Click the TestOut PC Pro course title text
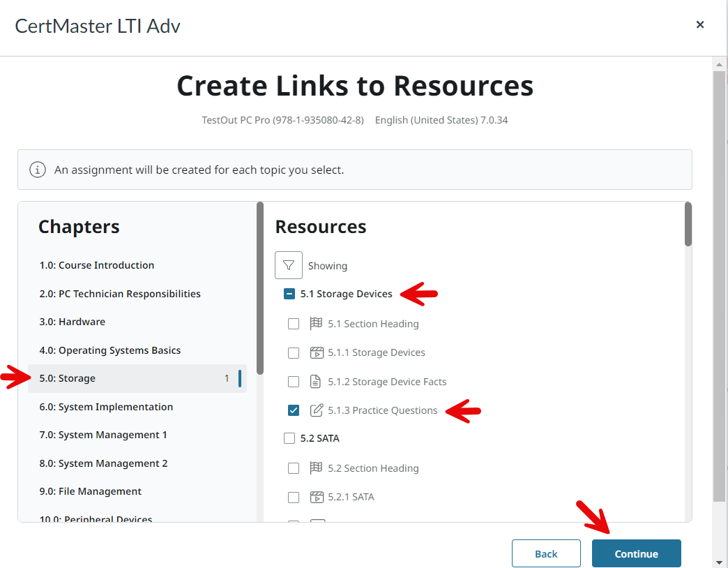Image resolution: width=728 pixels, height=568 pixels. pyautogui.click(x=282, y=120)
